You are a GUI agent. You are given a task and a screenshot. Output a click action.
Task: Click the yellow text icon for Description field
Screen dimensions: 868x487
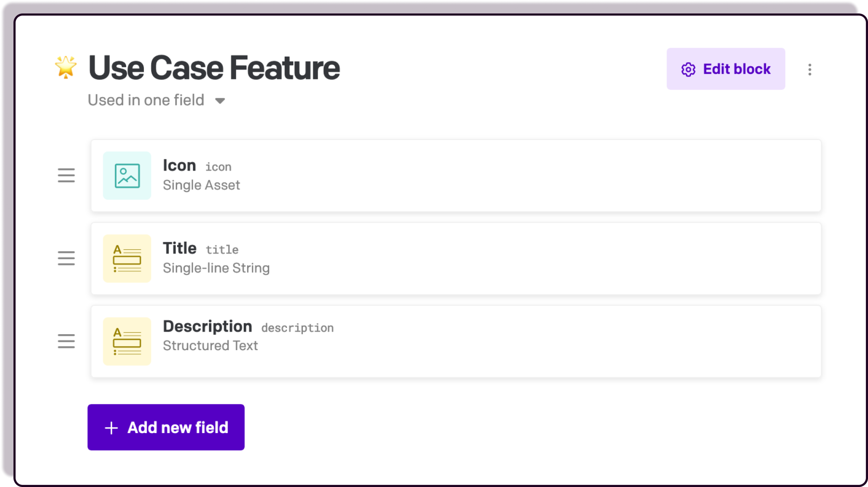click(x=127, y=341)
